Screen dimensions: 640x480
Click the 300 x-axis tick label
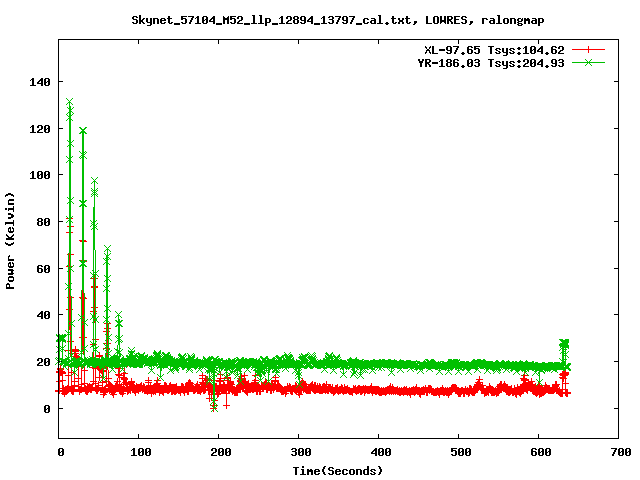(301, 452)
